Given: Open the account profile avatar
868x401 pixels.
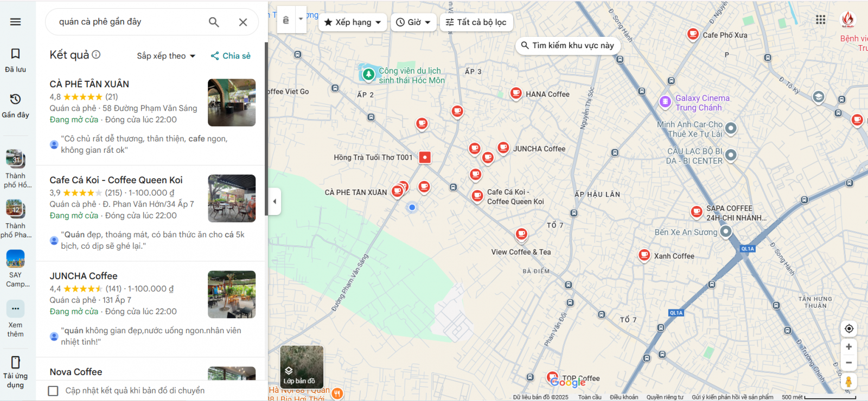Looking at the screenshot, I should coord(848,20).
